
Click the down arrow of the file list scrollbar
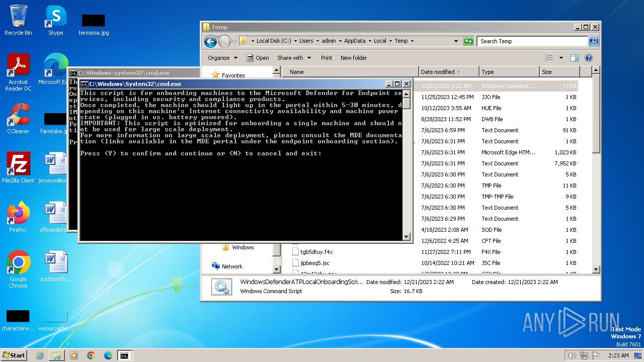click(x=596, y=269)
